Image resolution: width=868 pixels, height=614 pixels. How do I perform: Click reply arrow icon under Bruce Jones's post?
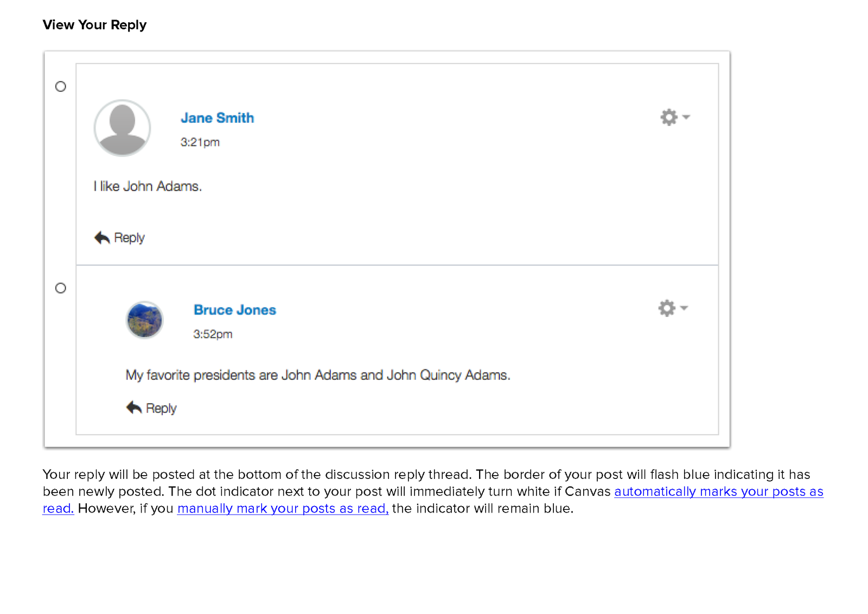coord(134,407)
